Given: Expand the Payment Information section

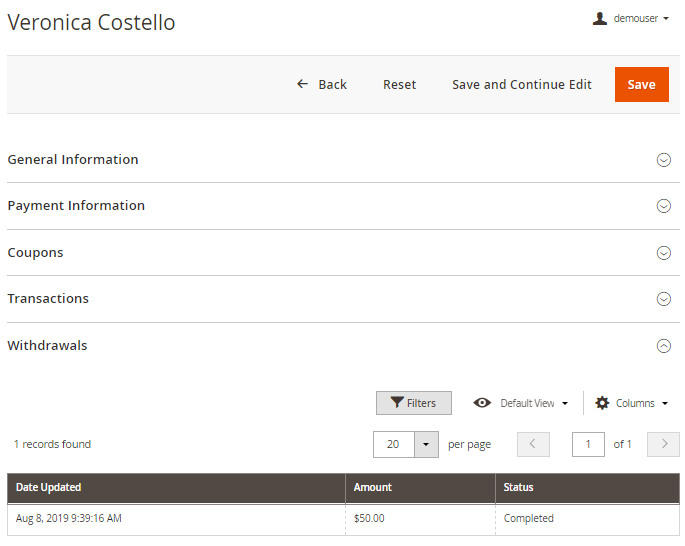Looking at the screenshot, I should pyautogui.click(x=663, y=206).
